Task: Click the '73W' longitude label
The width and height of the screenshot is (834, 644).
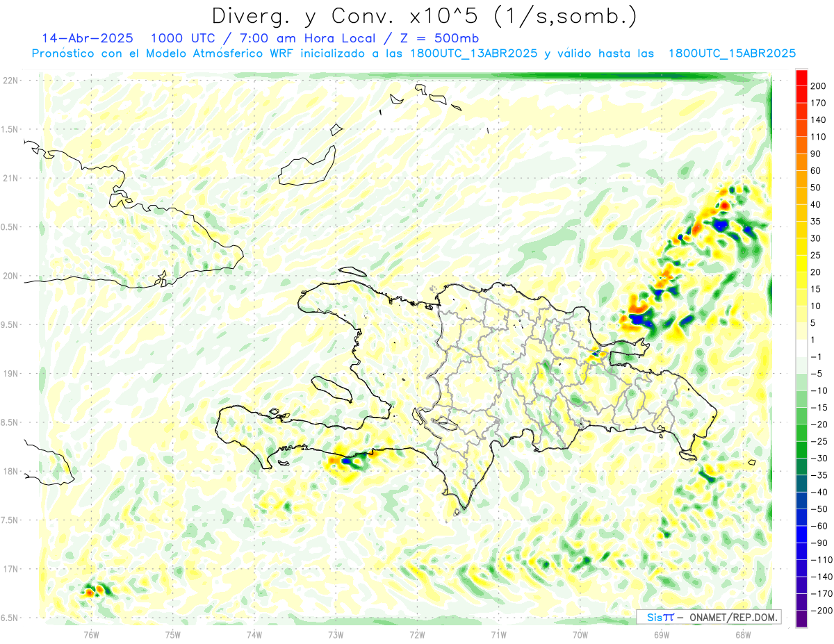Action: pyautogui.click(x=336, y=634)
